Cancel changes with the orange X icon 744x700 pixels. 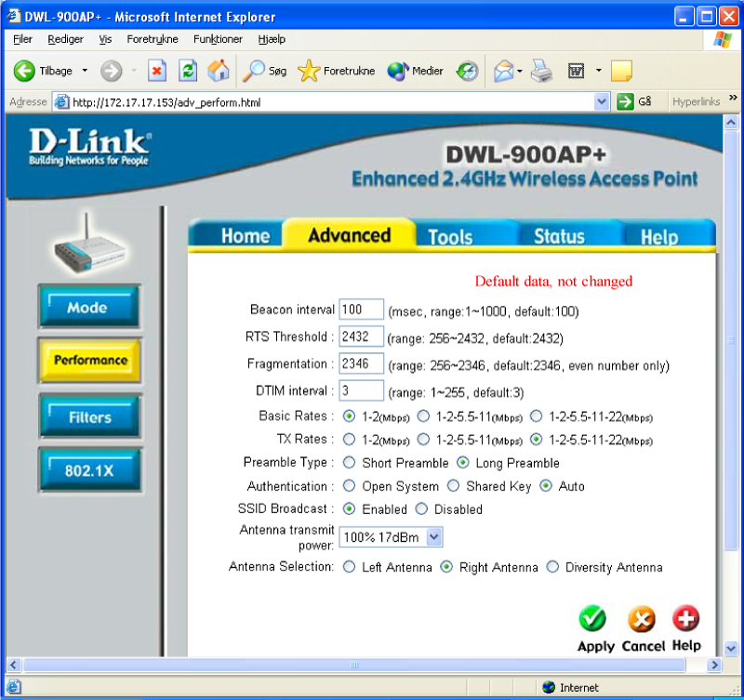coord(642,619)
